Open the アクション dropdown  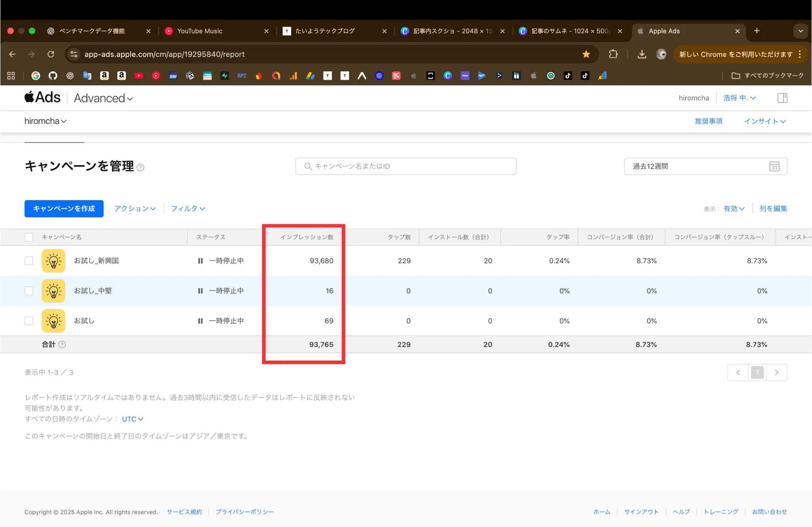(134, 208)
